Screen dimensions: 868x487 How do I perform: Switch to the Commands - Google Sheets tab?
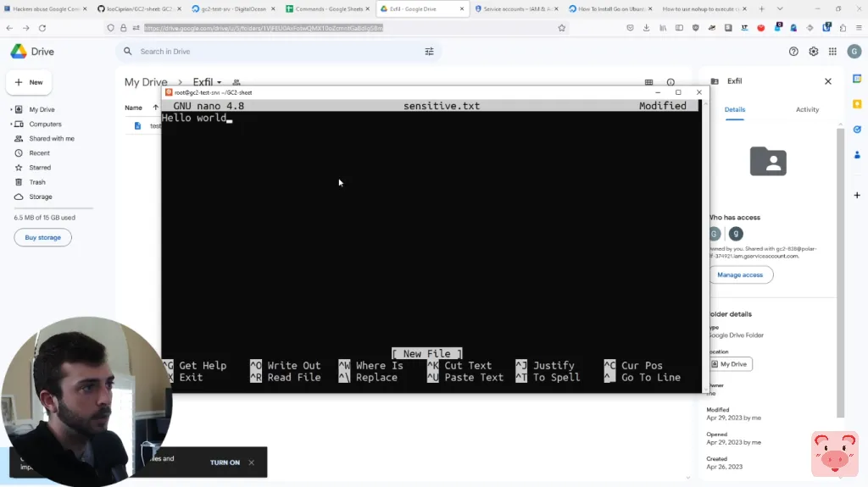point(328,8)
